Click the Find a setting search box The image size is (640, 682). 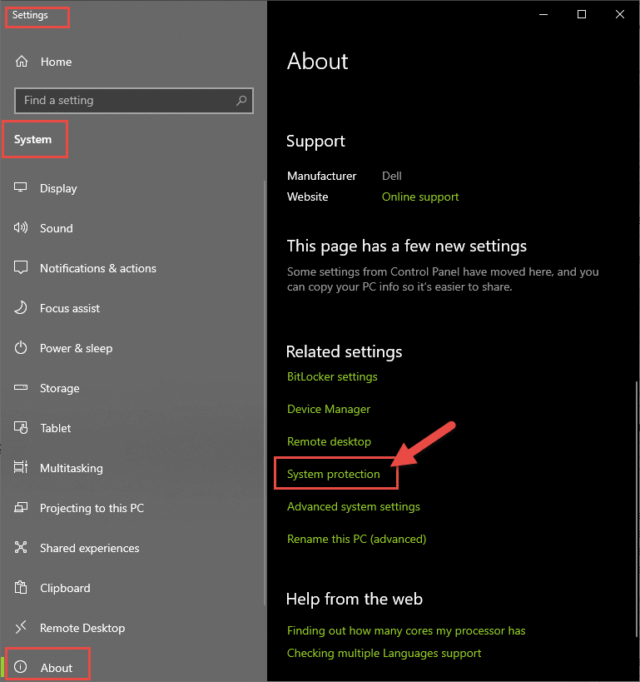click(134, 100)
